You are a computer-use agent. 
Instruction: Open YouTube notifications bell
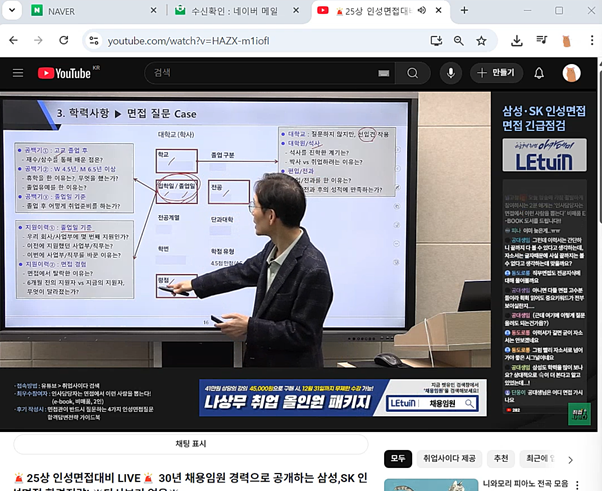(x=539, y=73)
